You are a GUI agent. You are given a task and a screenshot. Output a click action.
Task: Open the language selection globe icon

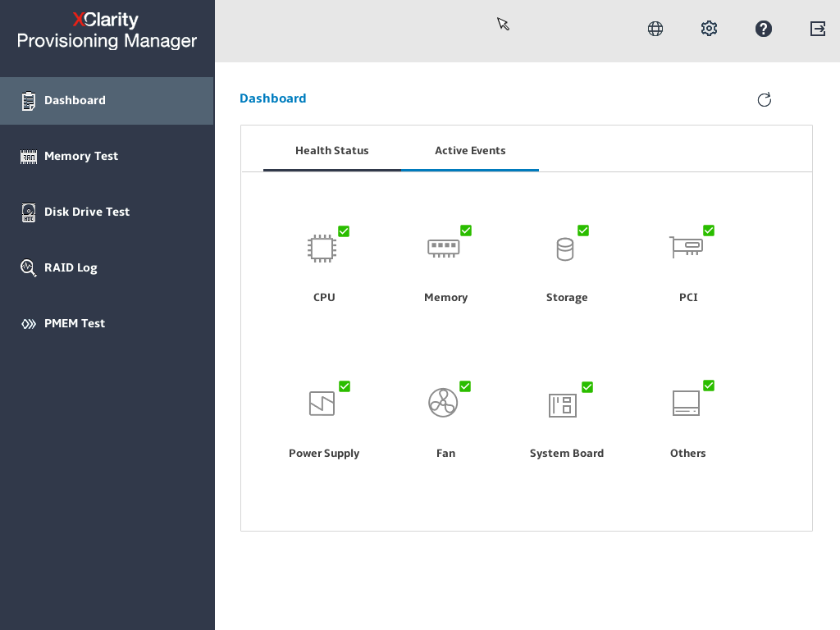(655, 29)
